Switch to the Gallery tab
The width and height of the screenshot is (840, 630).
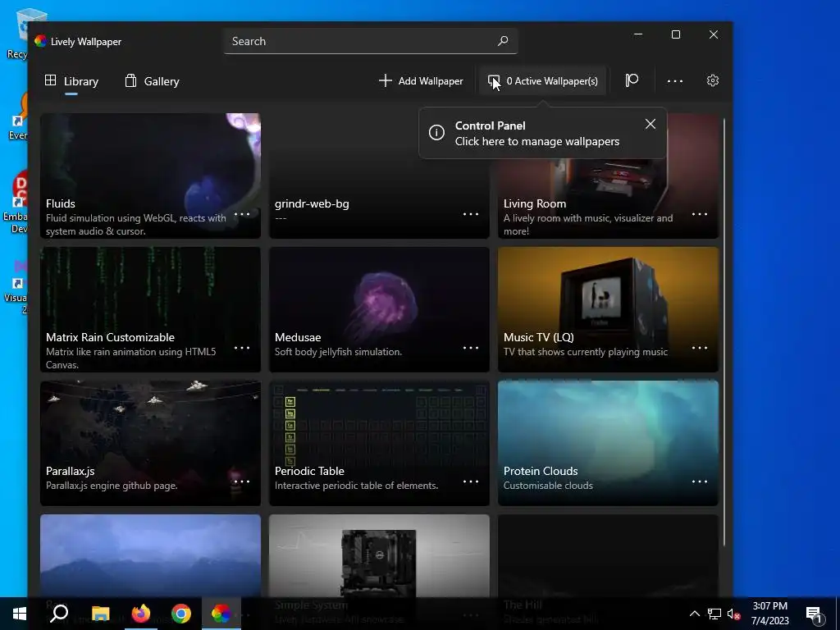tap(152, 81)
